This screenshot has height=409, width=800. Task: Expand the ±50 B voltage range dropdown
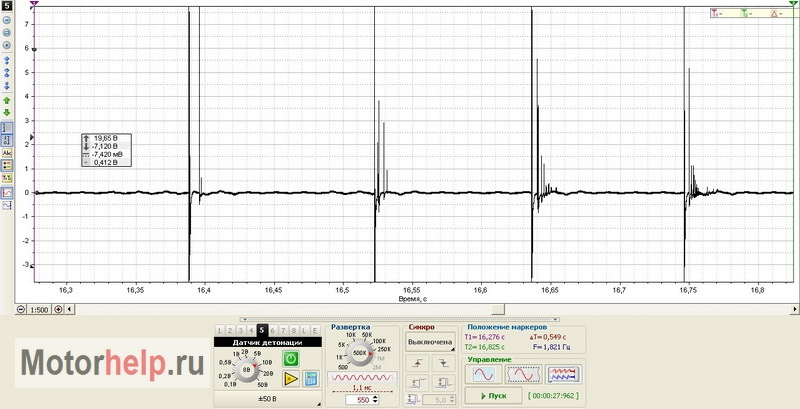(267, 400)
